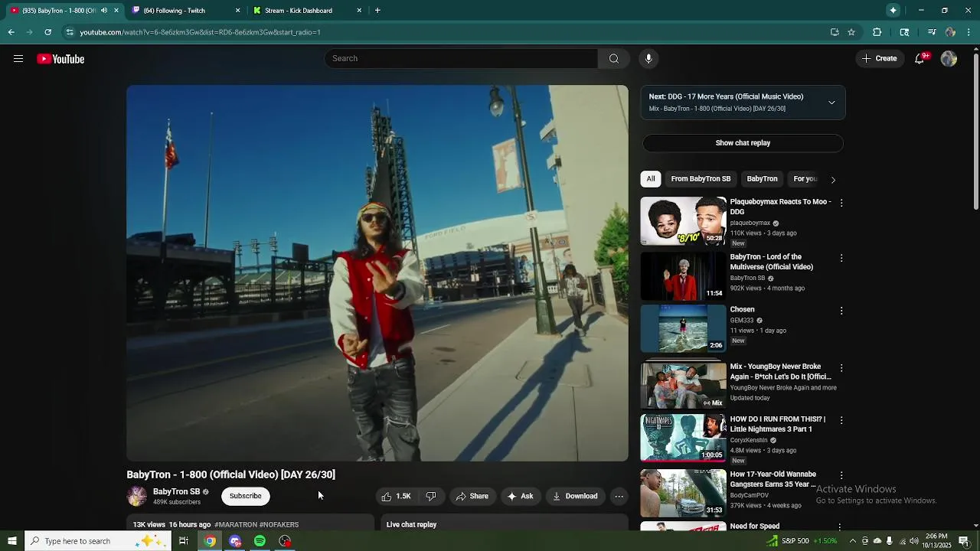This screenshot has width=980, height=551.
Task: Click the YouTube search input field
Action: [x=461, y=59]
